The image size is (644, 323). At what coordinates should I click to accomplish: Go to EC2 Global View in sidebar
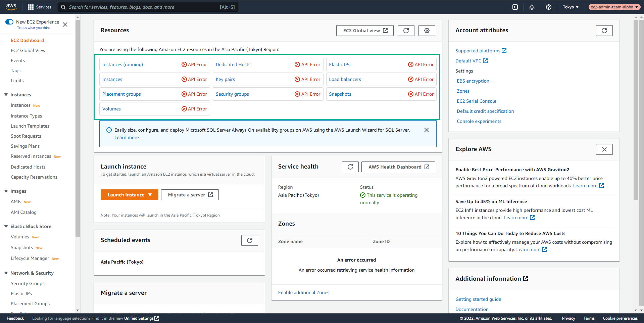pyautogui.click(x=28, y=50)
